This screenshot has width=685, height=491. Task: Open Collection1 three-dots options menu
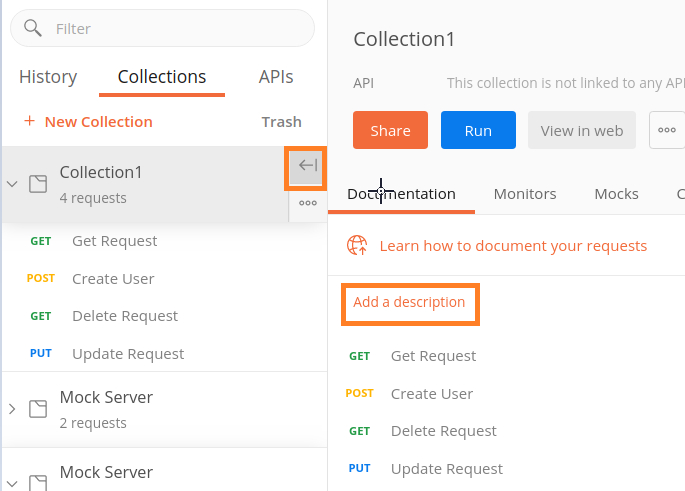[x=307, y=203]
